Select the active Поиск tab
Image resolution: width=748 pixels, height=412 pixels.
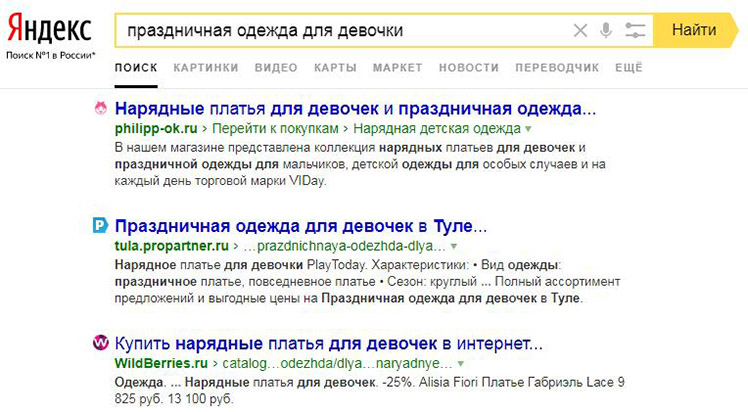pos(136,68)
